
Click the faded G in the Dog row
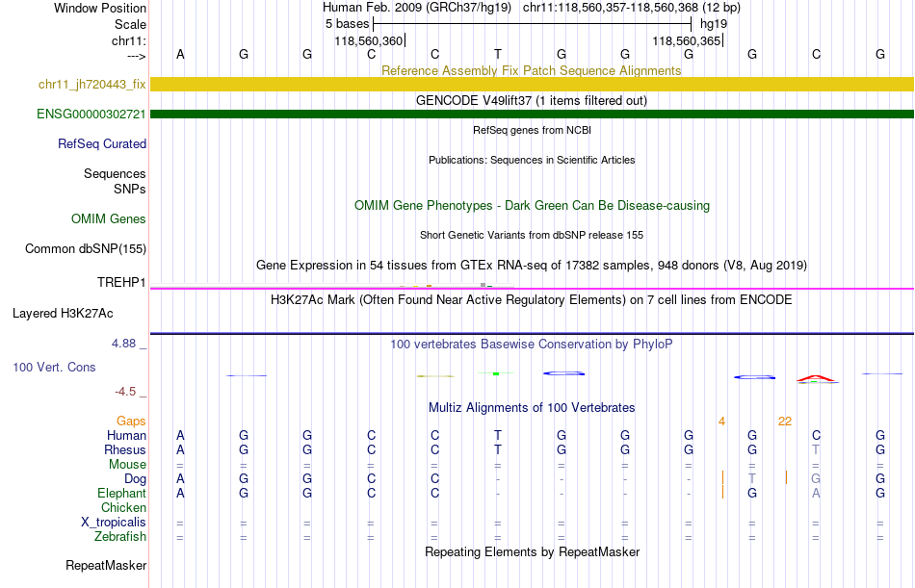pyautogui.click(x=816, y=478)
